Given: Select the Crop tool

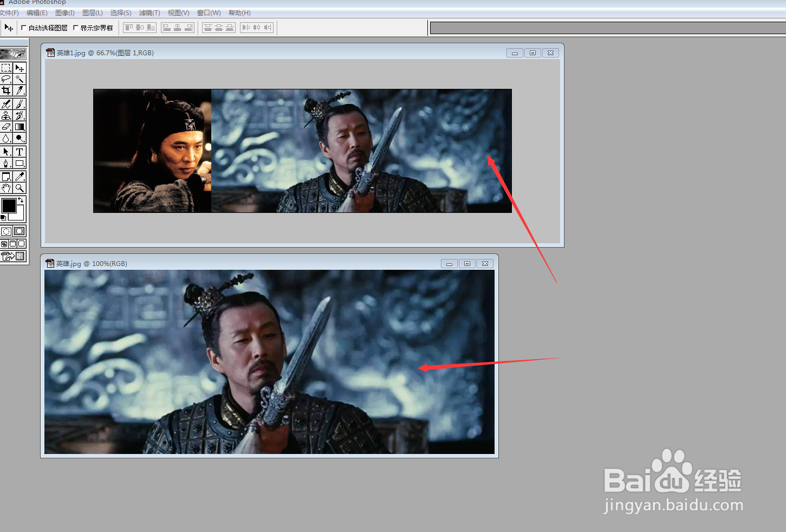Looking at the screenshot, I should point(6,90).
